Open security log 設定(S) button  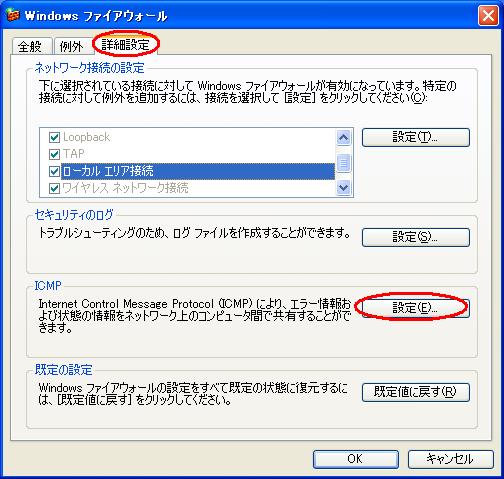(416, 237)
